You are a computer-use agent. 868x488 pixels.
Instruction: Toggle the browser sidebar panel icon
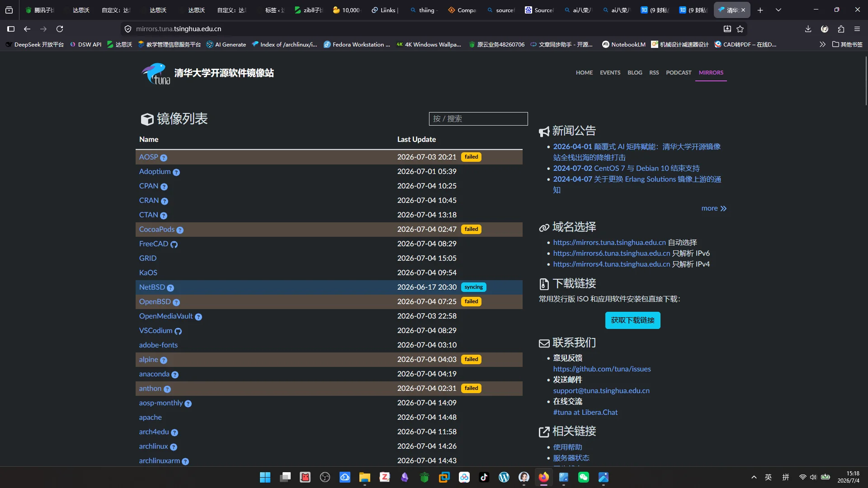[x=11, y=29]
